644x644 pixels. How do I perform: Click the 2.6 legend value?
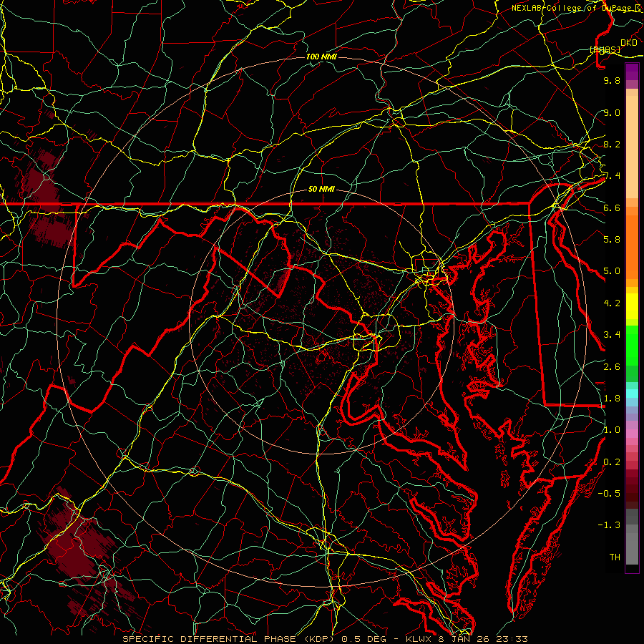point(612,367)
